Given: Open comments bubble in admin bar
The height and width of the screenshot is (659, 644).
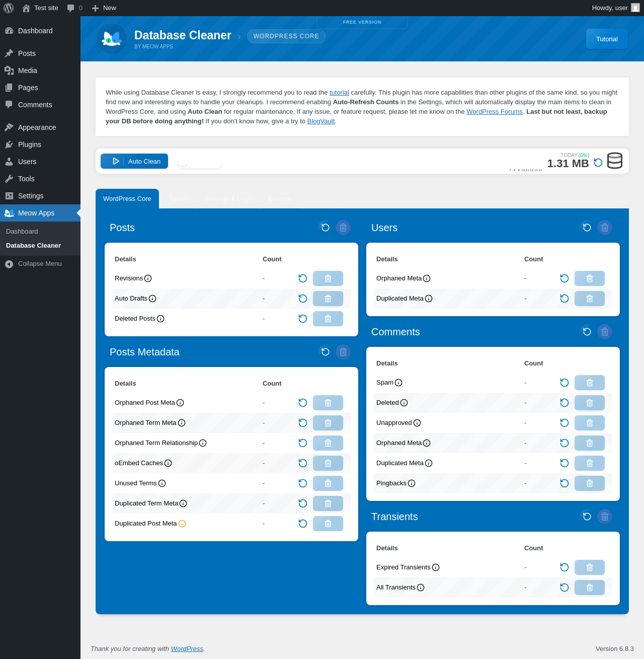Looking at the screenshot, I should 74,8.
